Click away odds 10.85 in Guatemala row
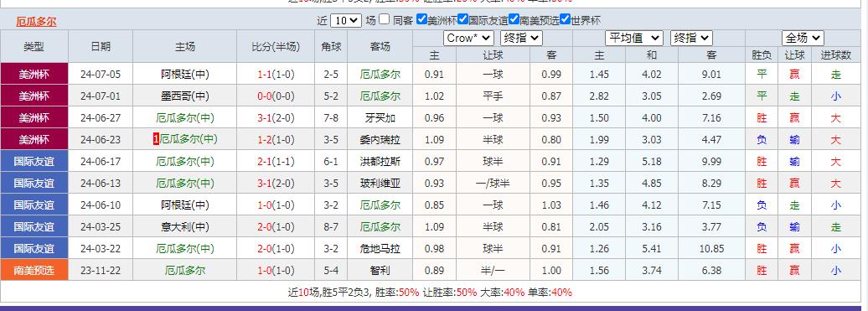868x311 pixels. [711, 248]
